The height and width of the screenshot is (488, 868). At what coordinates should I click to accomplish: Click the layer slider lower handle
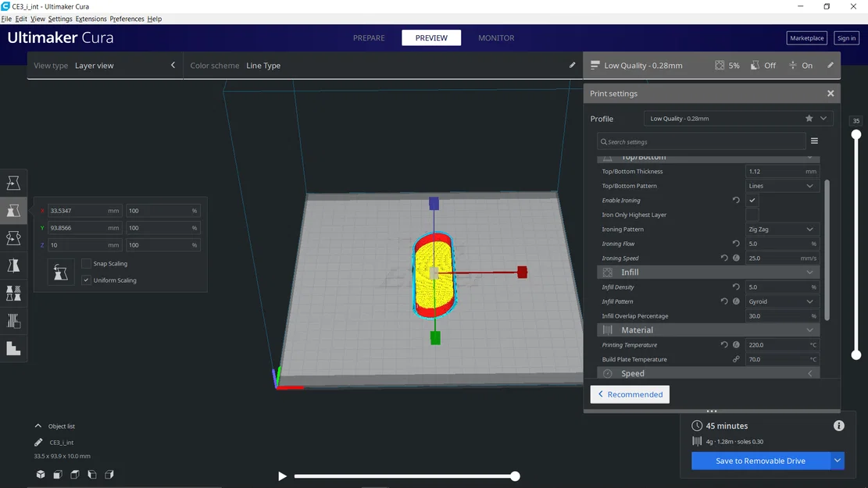855,354
